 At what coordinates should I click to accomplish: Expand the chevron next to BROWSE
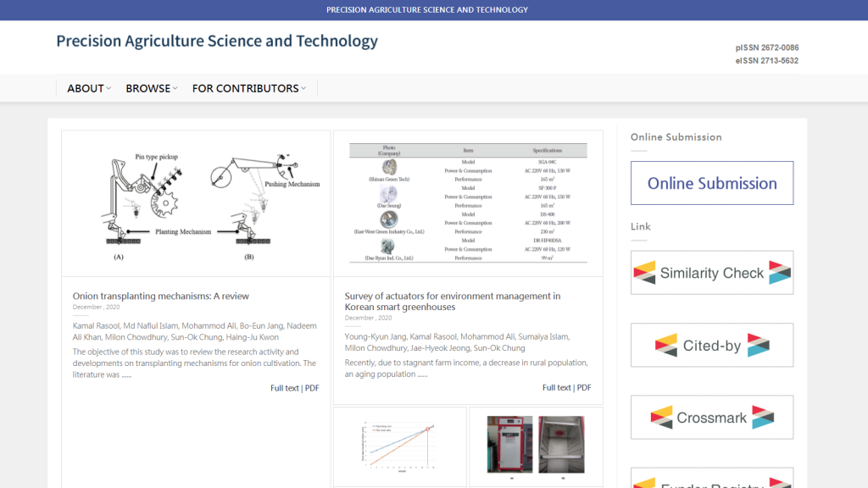click(175, 88)
